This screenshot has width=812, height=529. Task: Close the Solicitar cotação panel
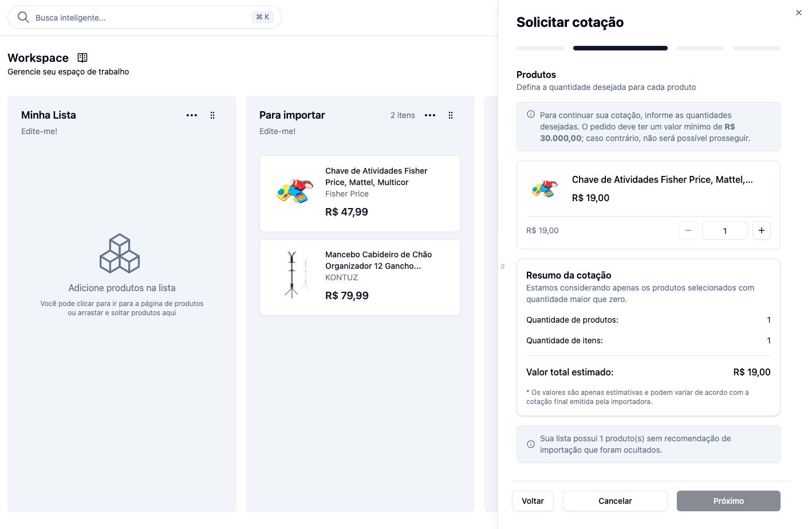799,13
